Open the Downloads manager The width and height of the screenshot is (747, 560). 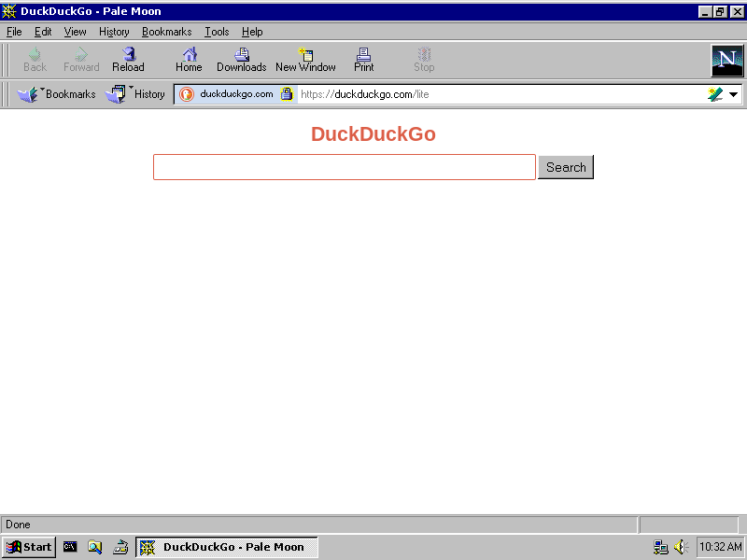pyautogui.click(x=240, y=58)
